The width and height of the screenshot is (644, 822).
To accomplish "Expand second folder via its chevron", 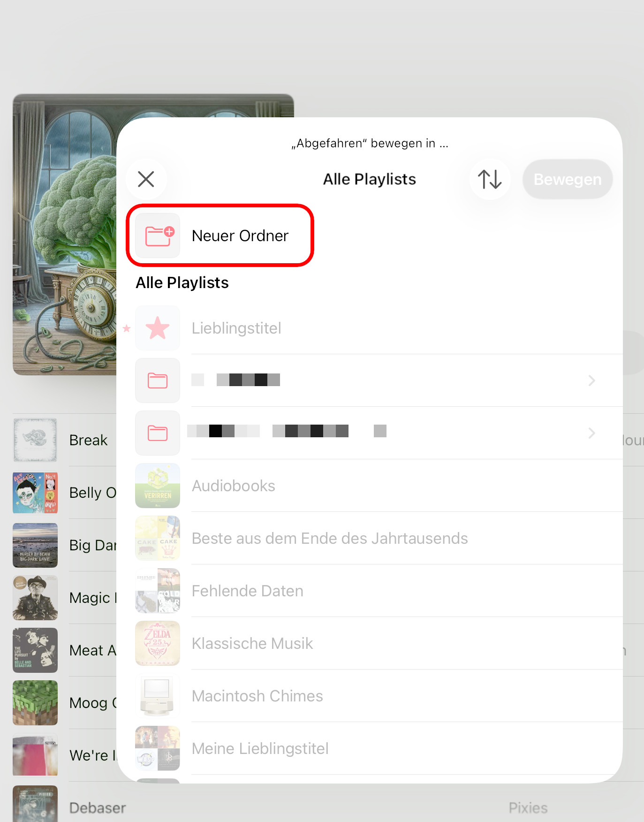I will click(x=592, y=433).
